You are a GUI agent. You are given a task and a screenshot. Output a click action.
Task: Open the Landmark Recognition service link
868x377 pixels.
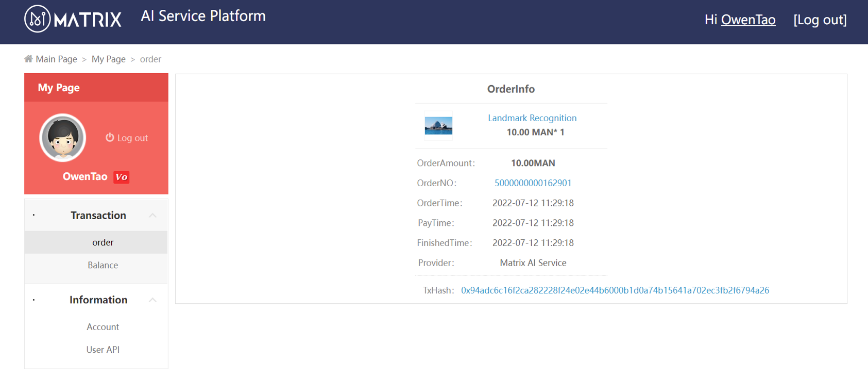[532, 118]
